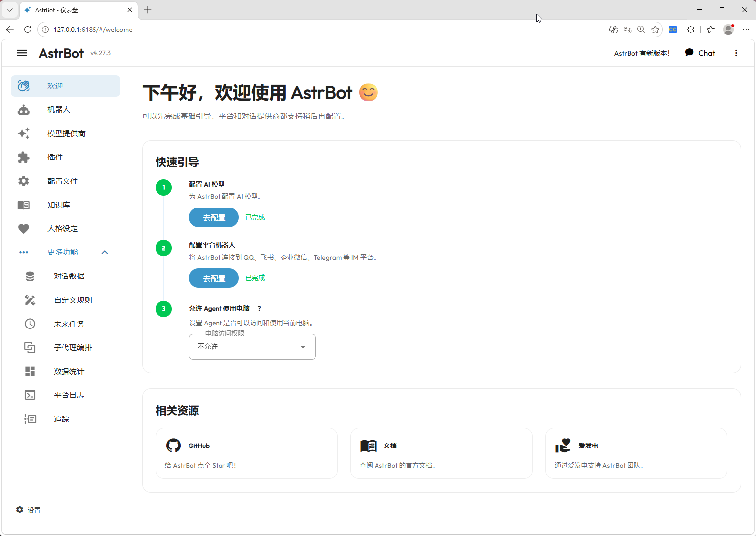
Task: Open 模型提供商 menu item
Action: coord(65,133)
